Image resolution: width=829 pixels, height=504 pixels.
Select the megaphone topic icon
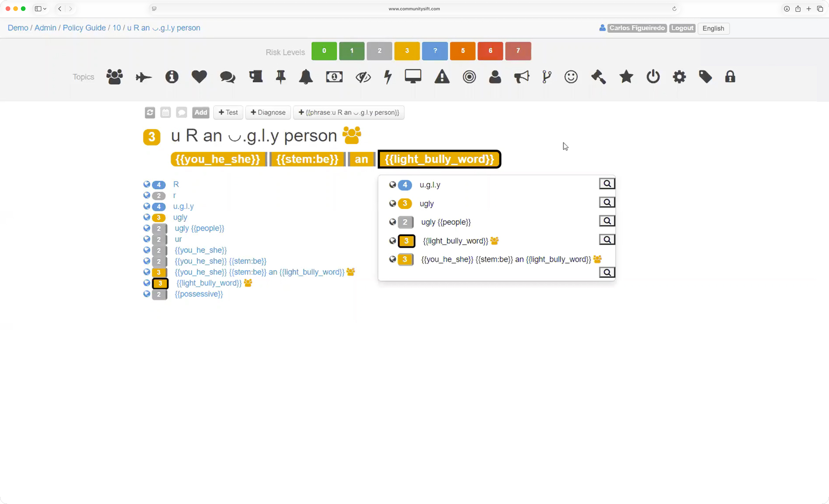pos(522,77)
